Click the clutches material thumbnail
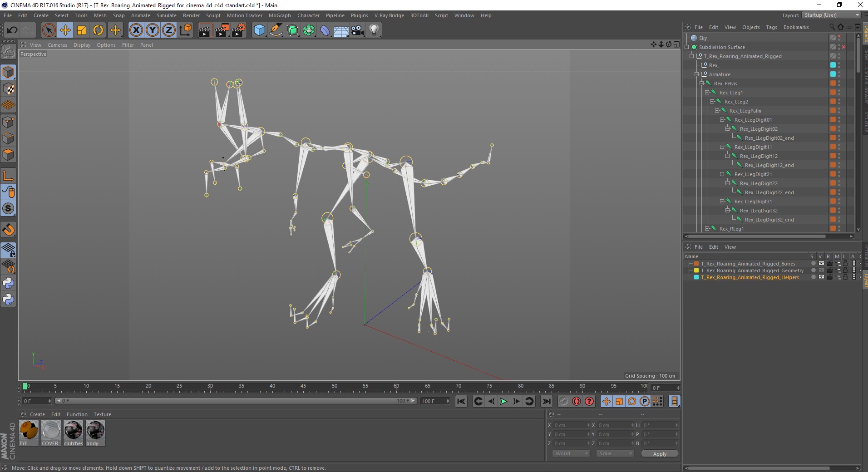Screen dimensions: 868x472 click(73, 430)
